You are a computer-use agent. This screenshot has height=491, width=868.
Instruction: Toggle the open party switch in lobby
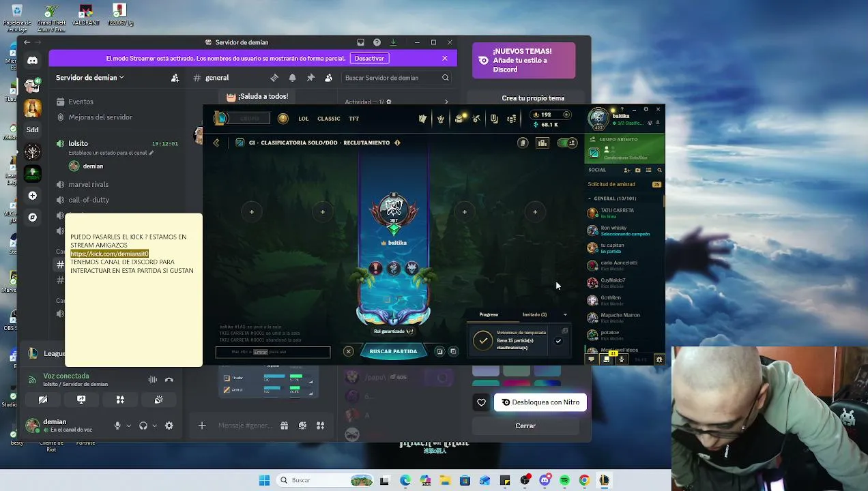pyautogui.click(x=567, y=143)
